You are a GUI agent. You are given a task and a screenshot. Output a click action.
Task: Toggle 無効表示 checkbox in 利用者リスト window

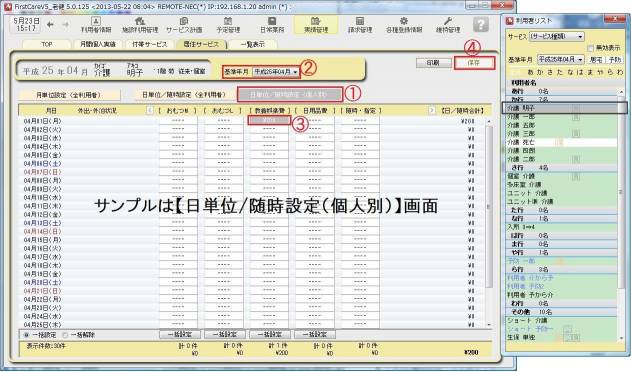pyautogui.click(x=590, y=48)
